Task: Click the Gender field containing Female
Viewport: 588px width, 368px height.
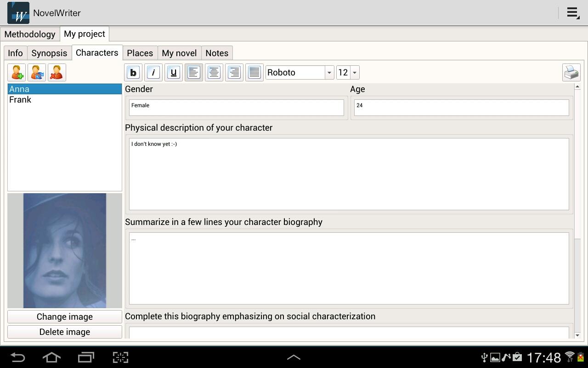Action: pyautogui.click(x=236, y=108)
